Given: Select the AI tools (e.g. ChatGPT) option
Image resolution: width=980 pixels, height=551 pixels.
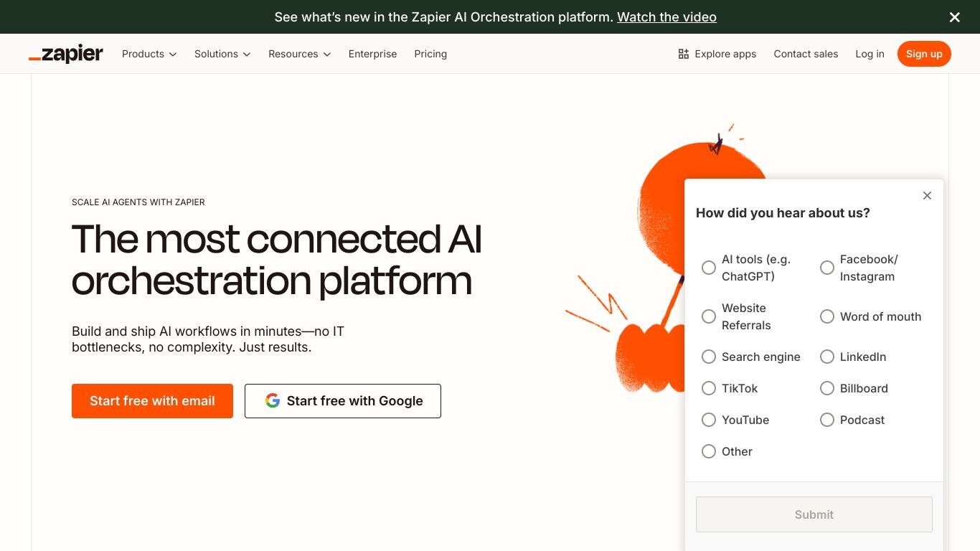Looking at the screenshot, I should point(709,268).
